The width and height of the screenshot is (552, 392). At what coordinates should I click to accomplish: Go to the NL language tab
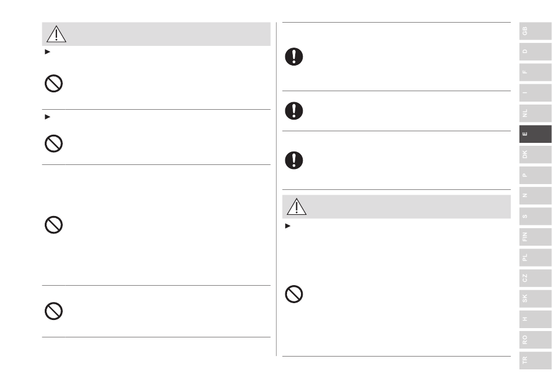coord(535,113)
